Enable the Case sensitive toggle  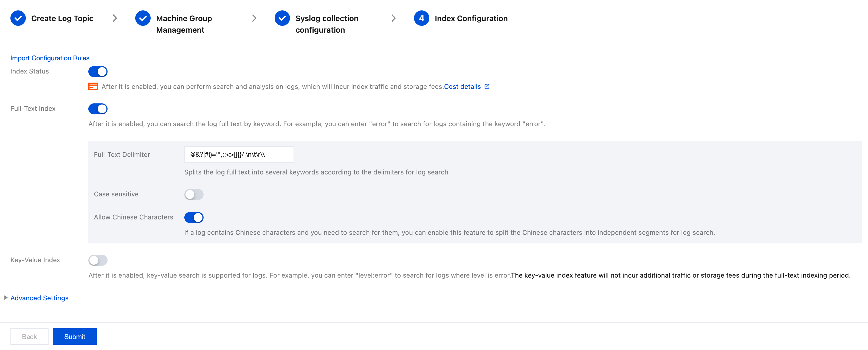pyautogui.click(x=194, y=194)
